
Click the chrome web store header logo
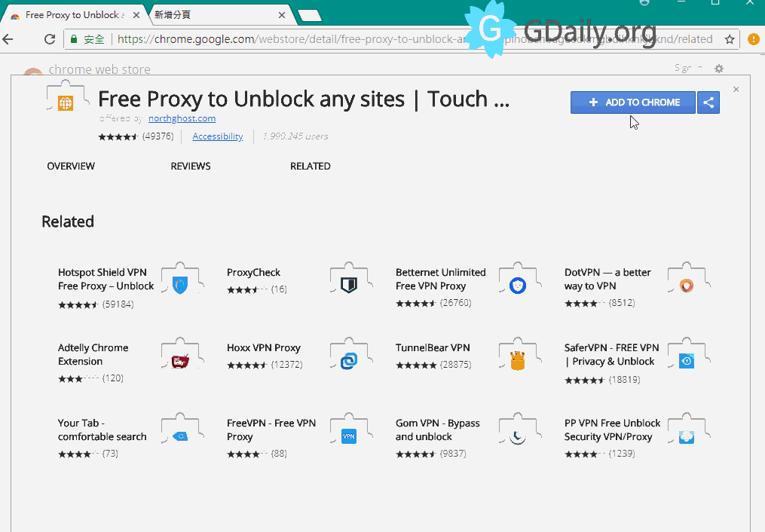pyautogui.click(x=88, y=70)
